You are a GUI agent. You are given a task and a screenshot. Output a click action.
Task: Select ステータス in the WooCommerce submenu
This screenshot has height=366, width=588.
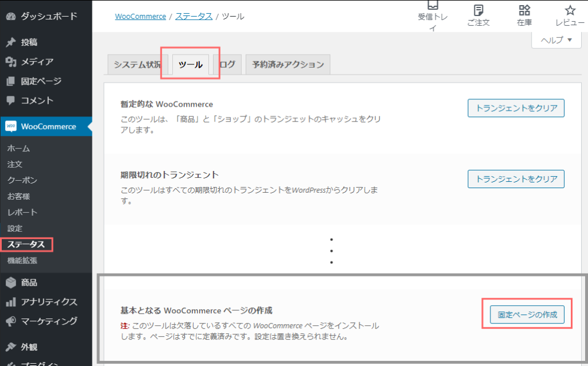pyautogui.click(x=26, y=244)
